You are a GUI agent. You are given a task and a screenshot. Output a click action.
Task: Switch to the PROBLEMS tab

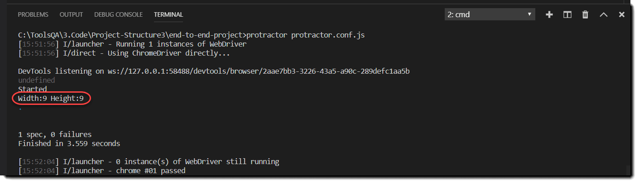33,14
